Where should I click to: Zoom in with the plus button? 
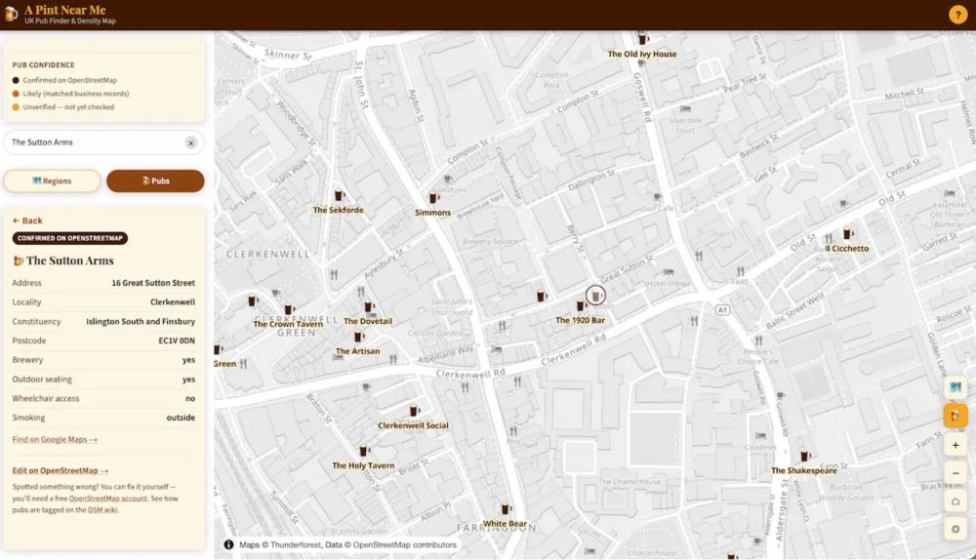tap(955, 445)
